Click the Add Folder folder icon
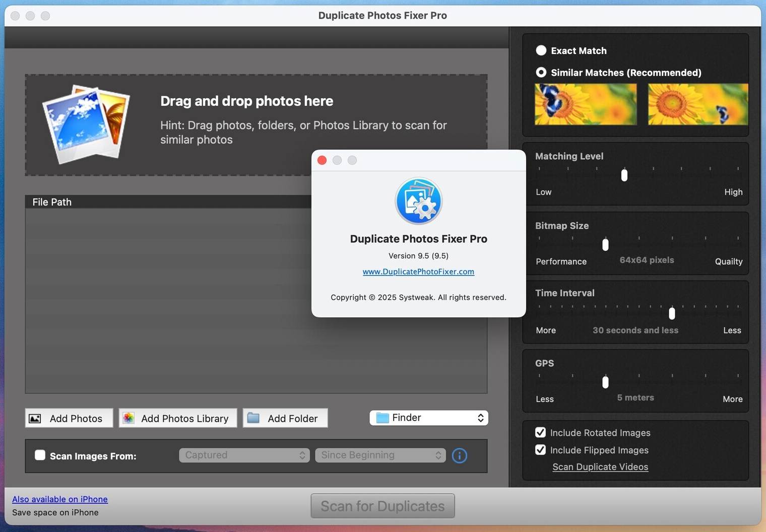766x532 pixels. tap(253, 418)
